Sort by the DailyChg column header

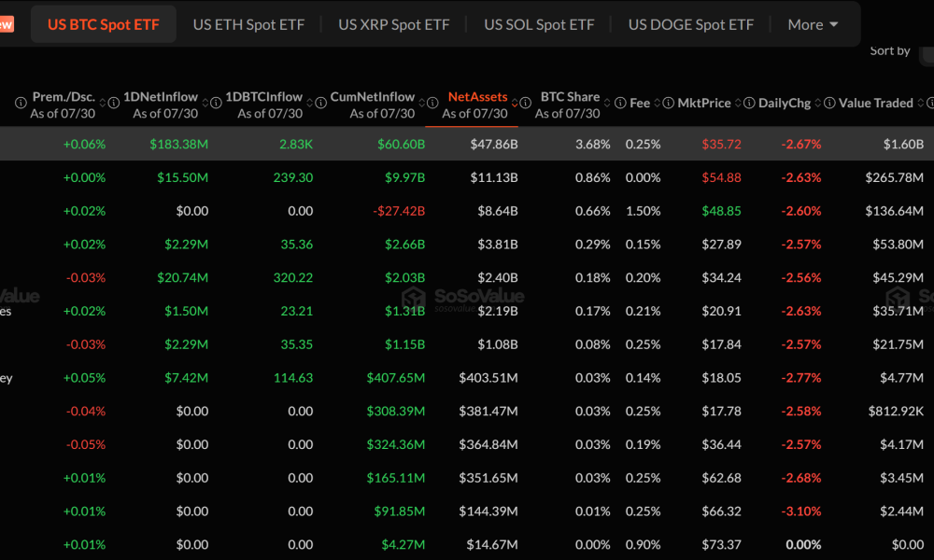click(784, 103)
